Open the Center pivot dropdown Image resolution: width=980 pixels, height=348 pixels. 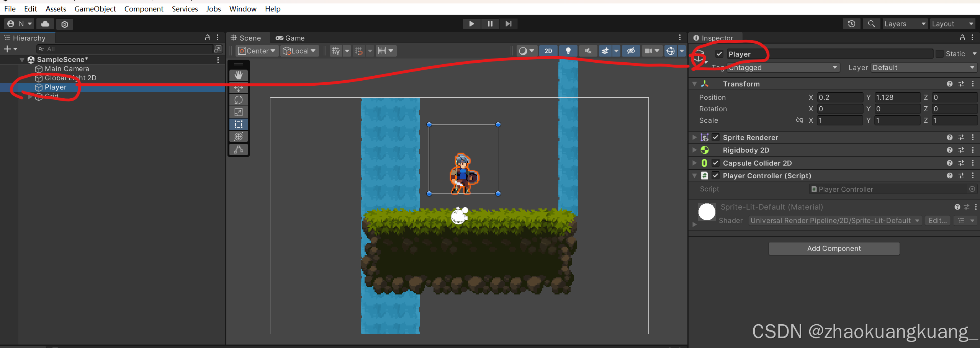257,51
